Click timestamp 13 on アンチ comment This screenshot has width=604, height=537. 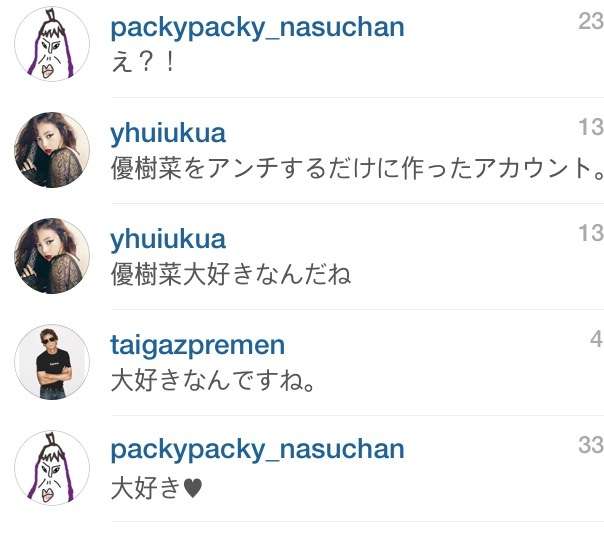591,127
